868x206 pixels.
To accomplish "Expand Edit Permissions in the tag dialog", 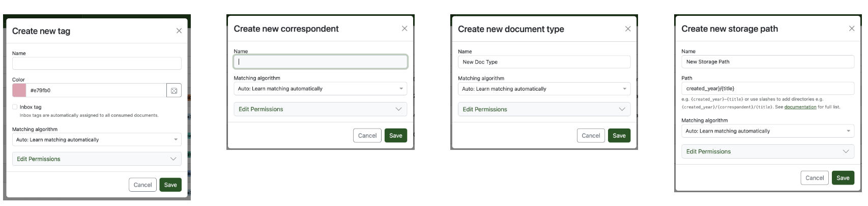I will (x=97, y=159).
